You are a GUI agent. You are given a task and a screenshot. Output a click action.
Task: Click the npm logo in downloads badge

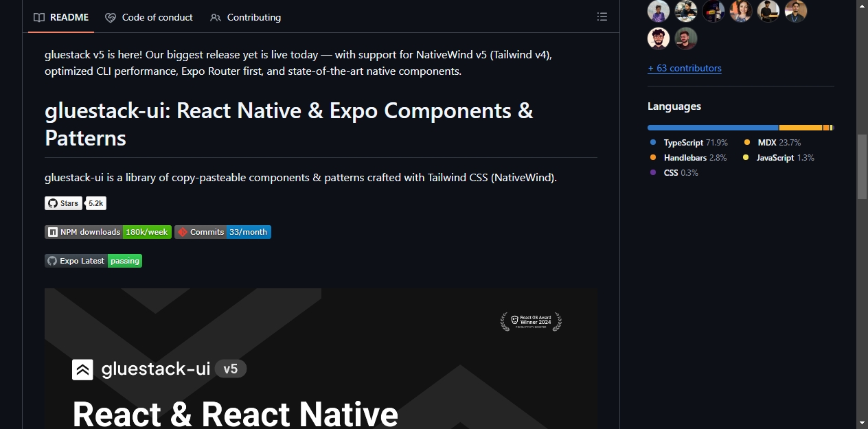tap(53, 232)
